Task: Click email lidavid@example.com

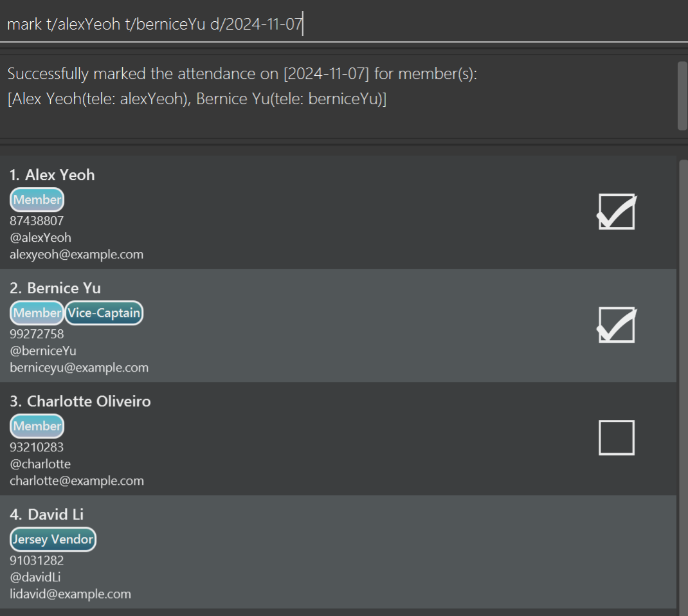Action: click(70, 594)
